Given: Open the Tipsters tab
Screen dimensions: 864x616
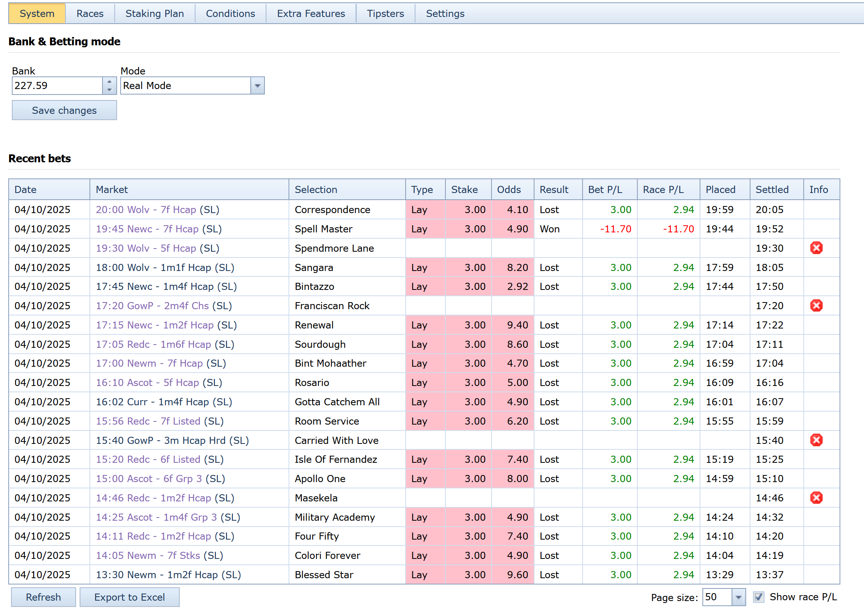Looking at the screenshot, I should [x=385, y=13].
